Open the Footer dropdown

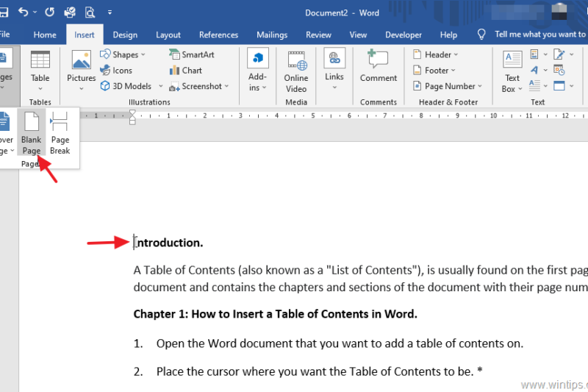click(434, 70)
